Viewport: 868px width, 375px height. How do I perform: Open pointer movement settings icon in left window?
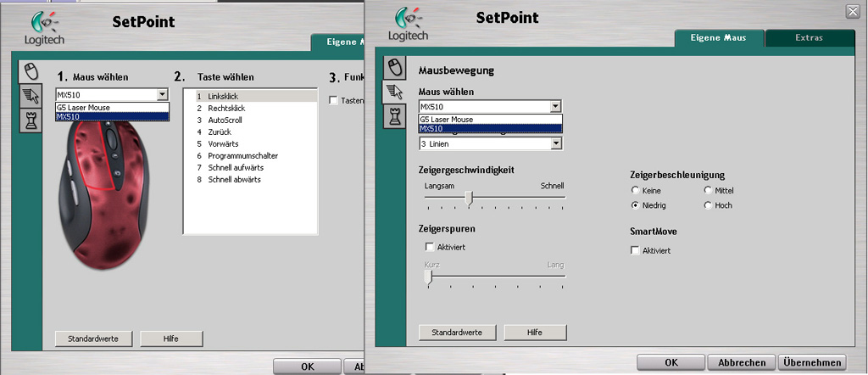(31, 96)
